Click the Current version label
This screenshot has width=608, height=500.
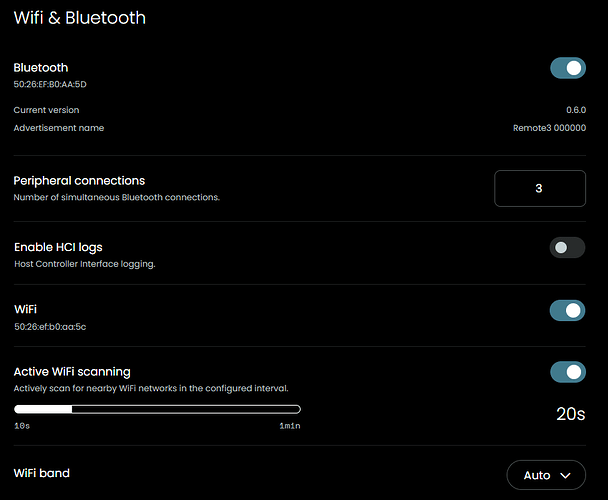(46, 110)
